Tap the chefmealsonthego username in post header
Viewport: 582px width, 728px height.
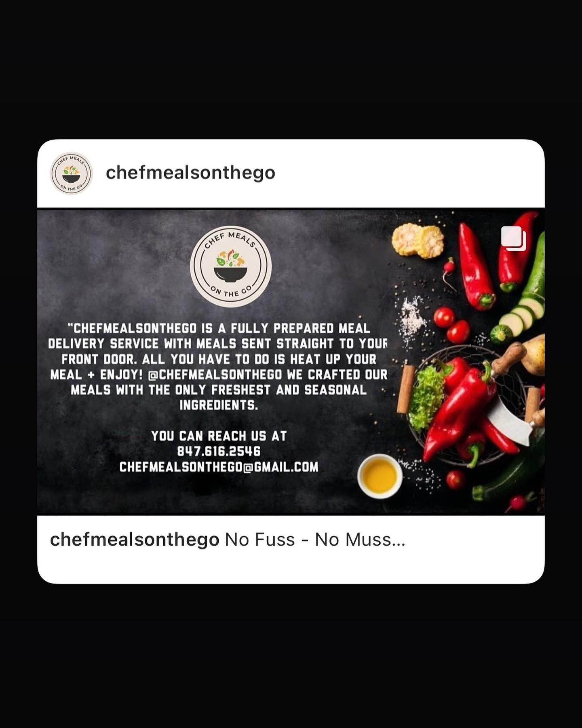190,173
